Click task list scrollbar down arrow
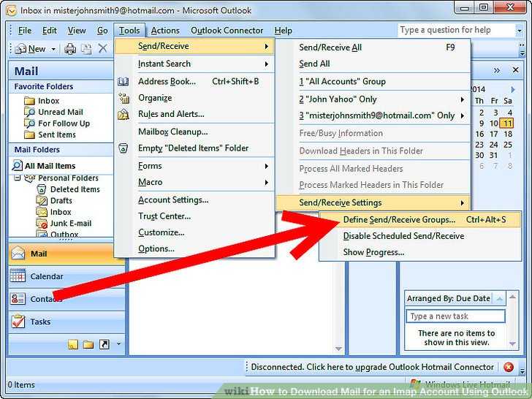532x399 pixels. 513,344
